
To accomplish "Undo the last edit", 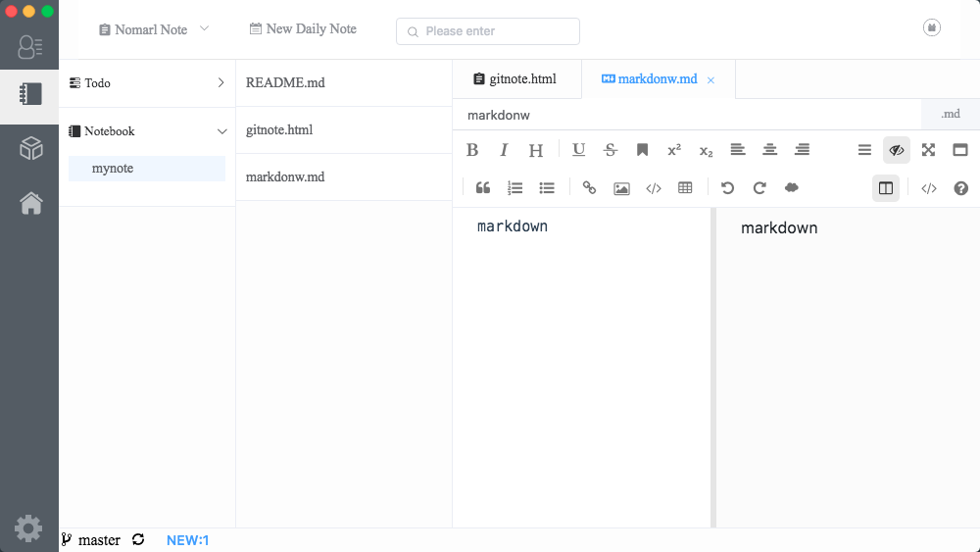I will [727, 188].
